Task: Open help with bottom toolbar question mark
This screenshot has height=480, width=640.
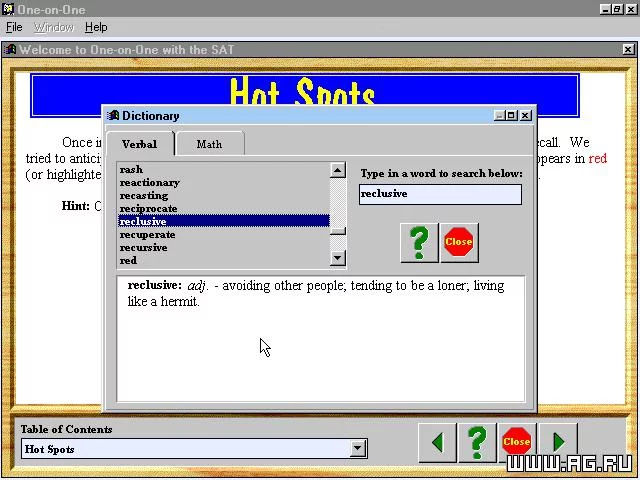Action: pyautogui.click(x=477, y=442)
